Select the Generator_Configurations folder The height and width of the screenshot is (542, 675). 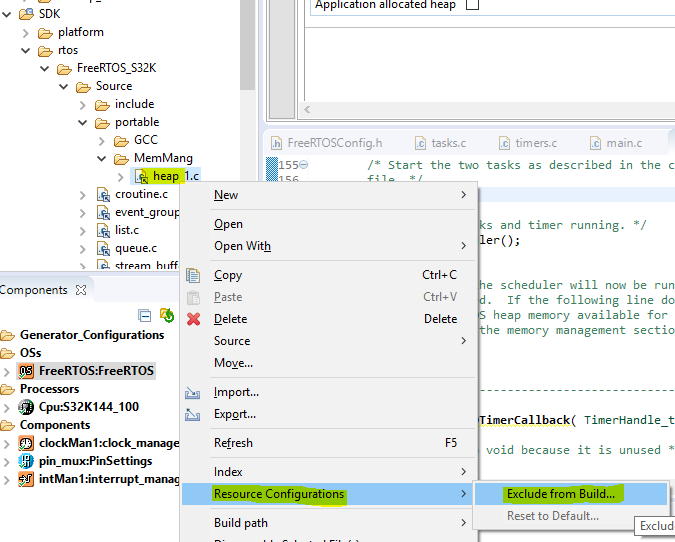[x=82, y=335]
